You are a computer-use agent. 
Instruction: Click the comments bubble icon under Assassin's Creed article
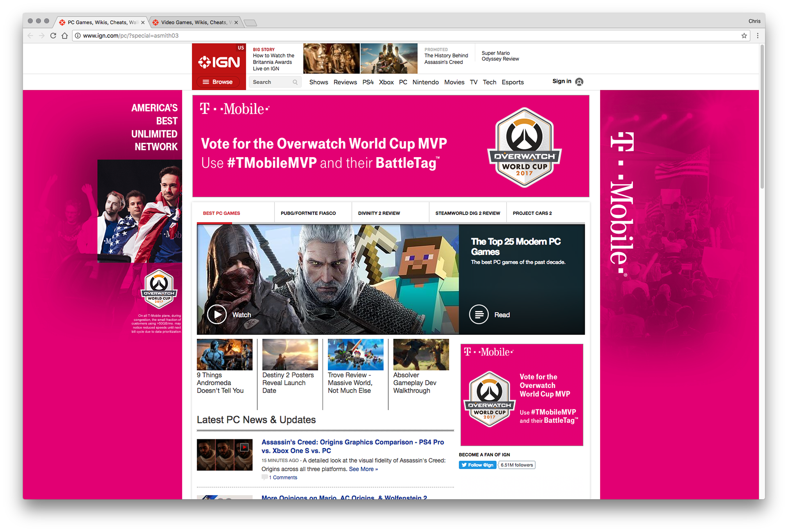[265, 477]
